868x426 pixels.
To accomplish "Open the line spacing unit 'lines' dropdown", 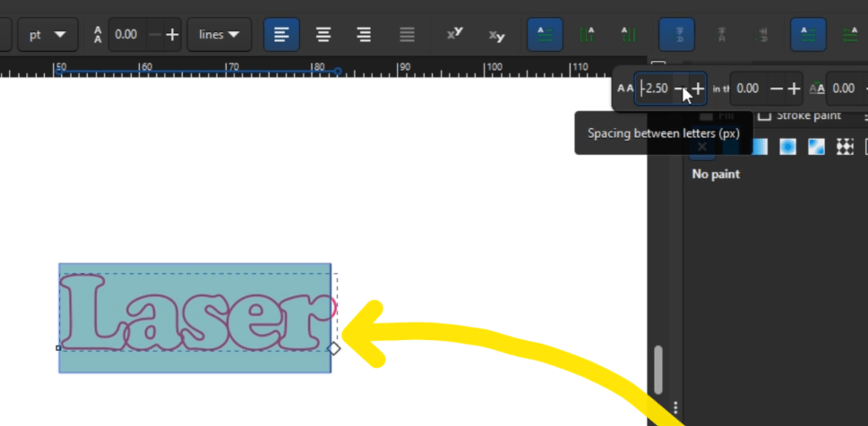I will tap(219, 35).
